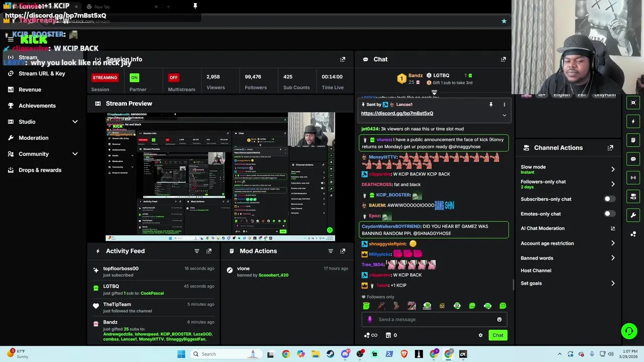The height and width of the screenshot is (362, 644).
Task: Open Slow mode settings
Action: (x=568, y=169)
